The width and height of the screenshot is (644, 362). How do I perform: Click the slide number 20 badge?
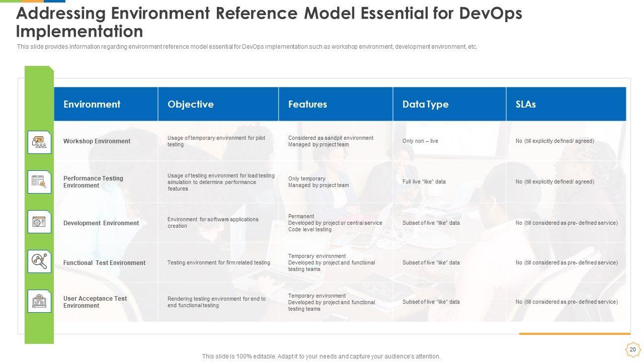tap(632, 349)
